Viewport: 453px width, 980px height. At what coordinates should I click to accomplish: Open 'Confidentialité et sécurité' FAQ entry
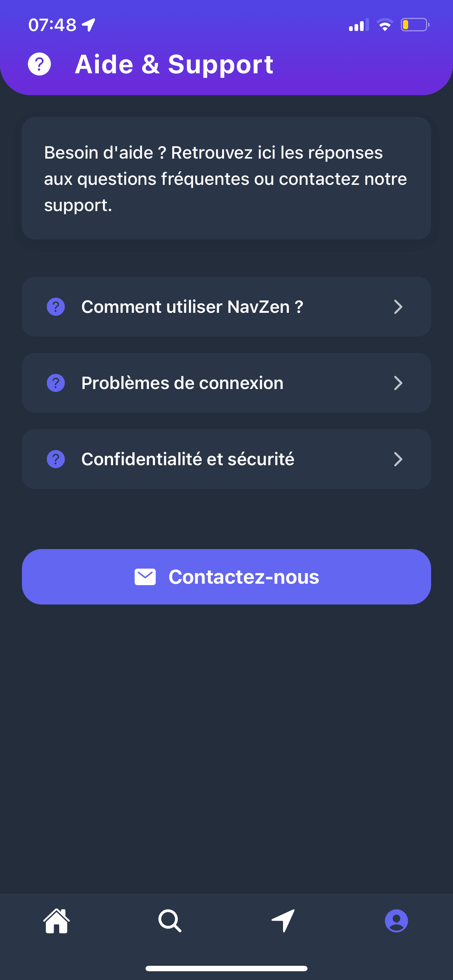point(188,459)
